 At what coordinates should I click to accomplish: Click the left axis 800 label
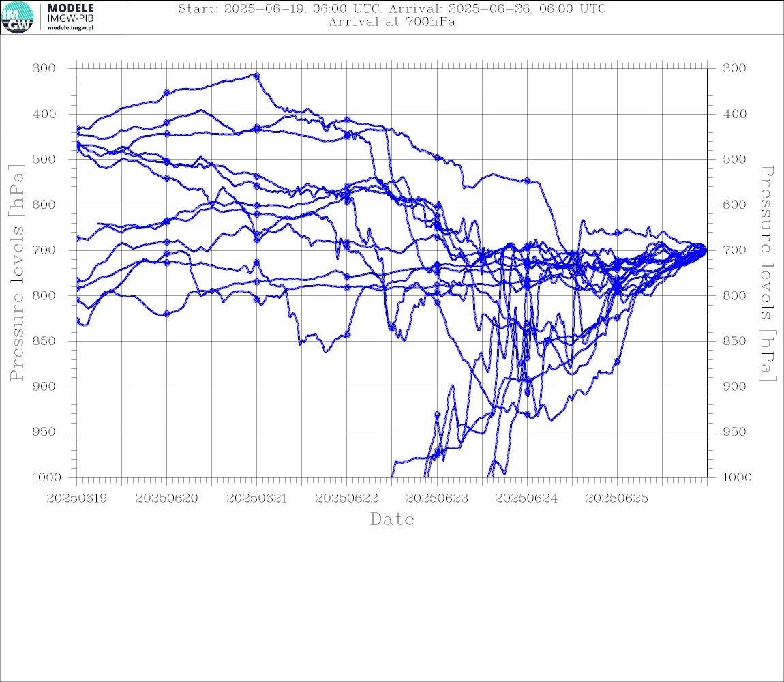pos(44,295)
